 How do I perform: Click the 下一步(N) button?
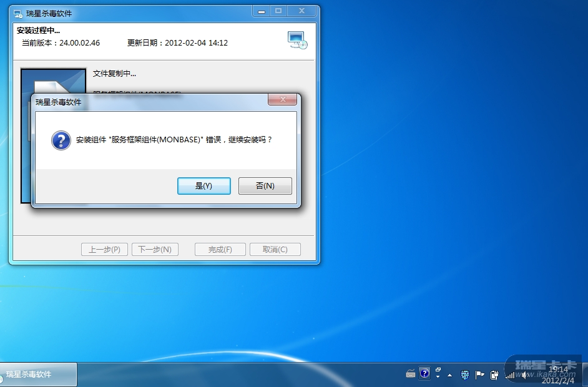(x=155, y=250)
